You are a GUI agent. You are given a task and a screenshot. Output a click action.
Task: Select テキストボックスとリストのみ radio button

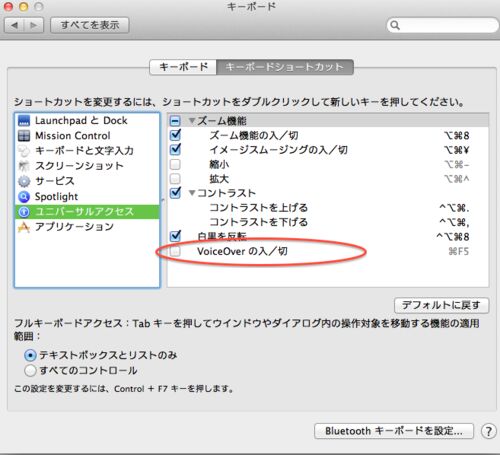pos(30,355)
